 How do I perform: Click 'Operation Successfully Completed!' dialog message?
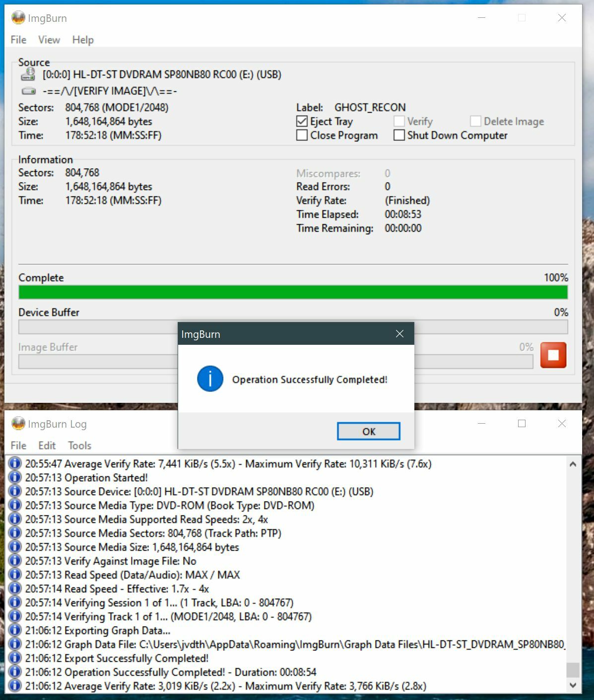pyautogui.click(x=310, y=380)
